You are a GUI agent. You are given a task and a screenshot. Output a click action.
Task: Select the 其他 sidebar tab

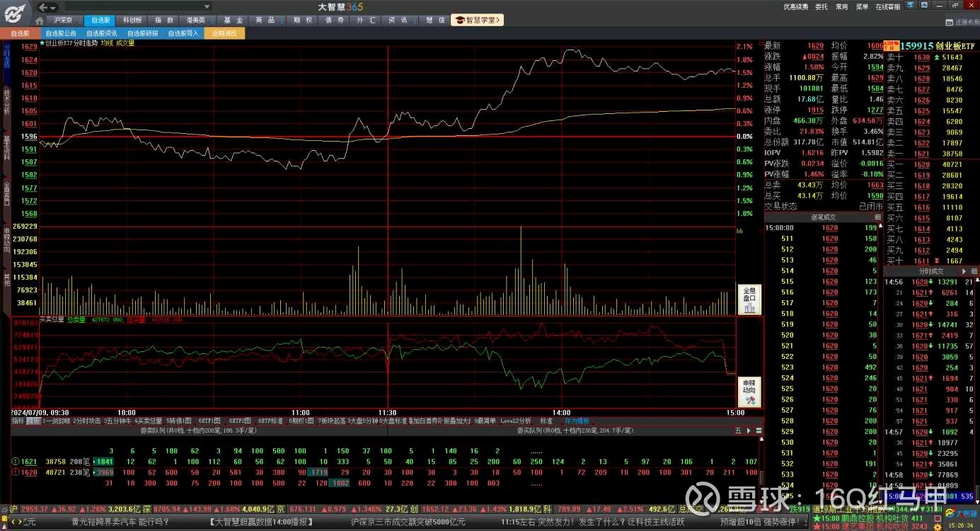6,279
